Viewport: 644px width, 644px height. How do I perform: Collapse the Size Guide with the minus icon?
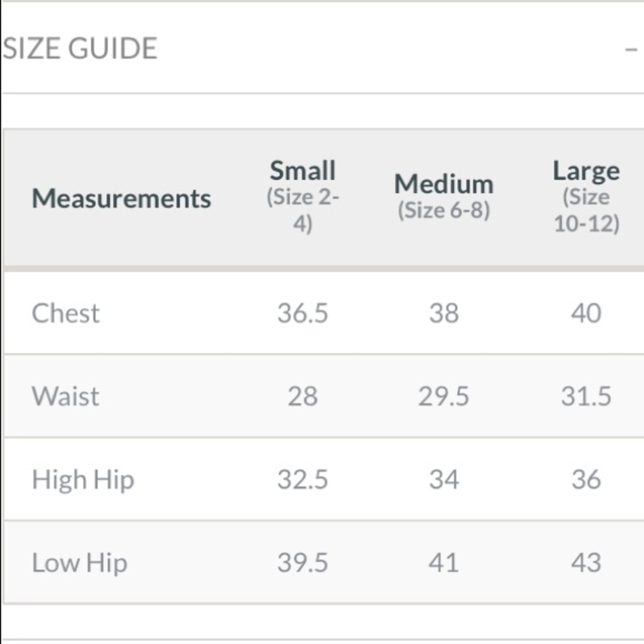pos(631,50)
